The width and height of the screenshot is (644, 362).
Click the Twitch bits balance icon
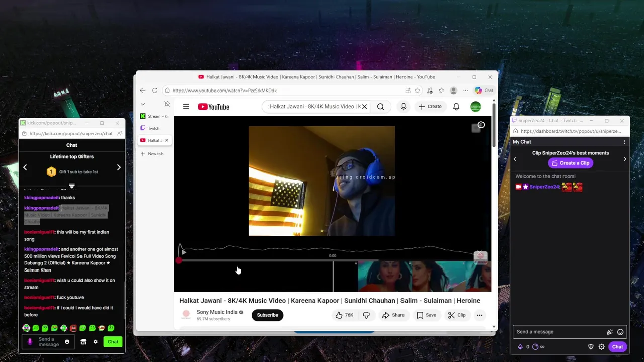tap(520, 347)
